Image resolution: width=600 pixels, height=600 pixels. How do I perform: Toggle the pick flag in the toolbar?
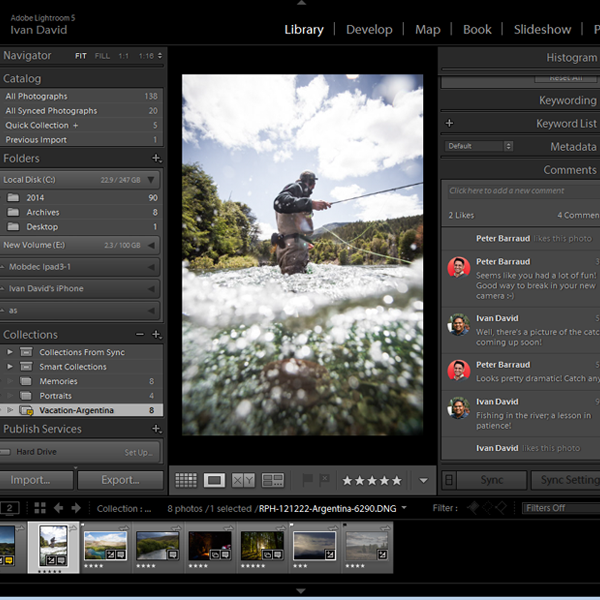point(308,480)
